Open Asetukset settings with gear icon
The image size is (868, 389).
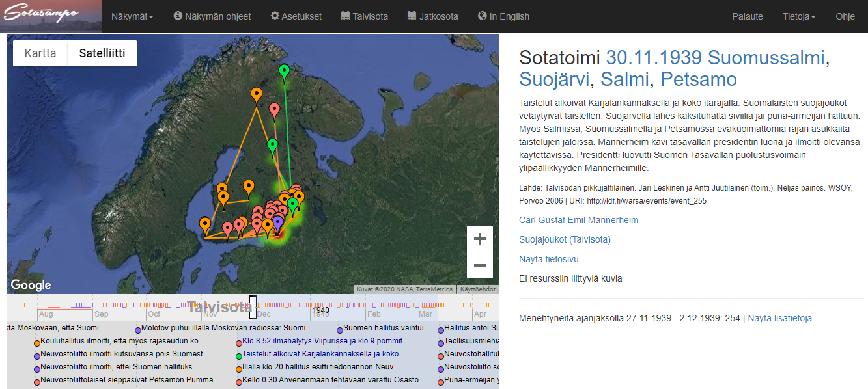click(296, 16)
